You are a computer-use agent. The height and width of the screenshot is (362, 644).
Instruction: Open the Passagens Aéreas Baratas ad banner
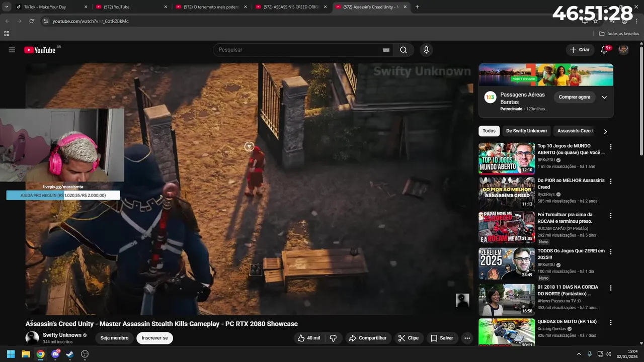click(x=546, y=75)
